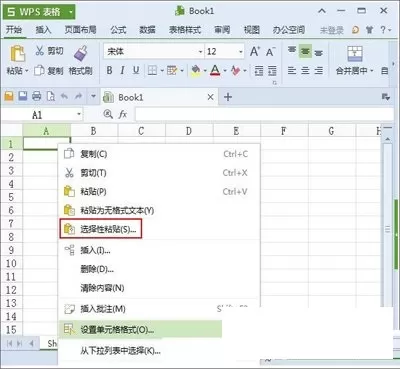400x369 pixels.
Task: Align text to vertical middle
Action: click(305, 51)
